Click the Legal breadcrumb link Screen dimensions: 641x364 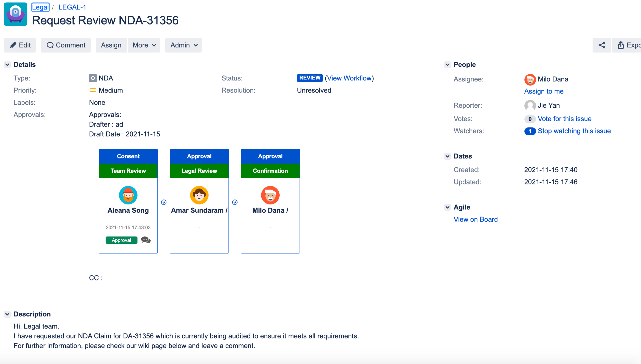tap(40, 7)
